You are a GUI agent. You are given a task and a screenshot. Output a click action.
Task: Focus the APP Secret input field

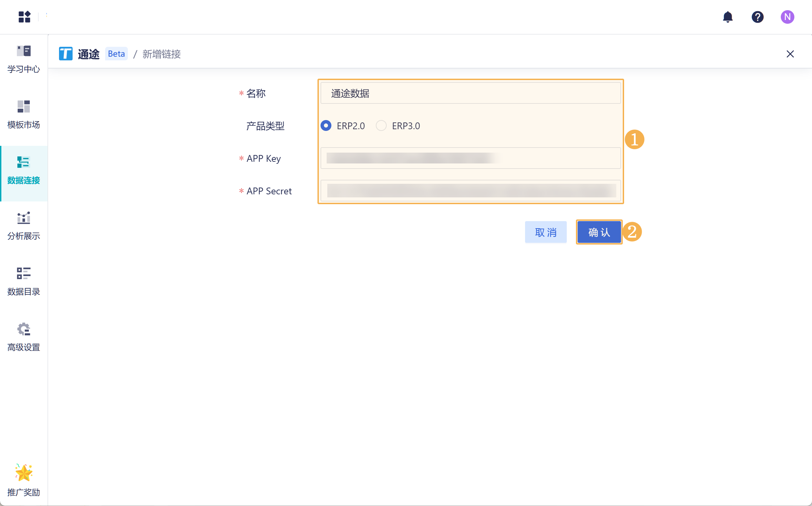tap(470, 191)
